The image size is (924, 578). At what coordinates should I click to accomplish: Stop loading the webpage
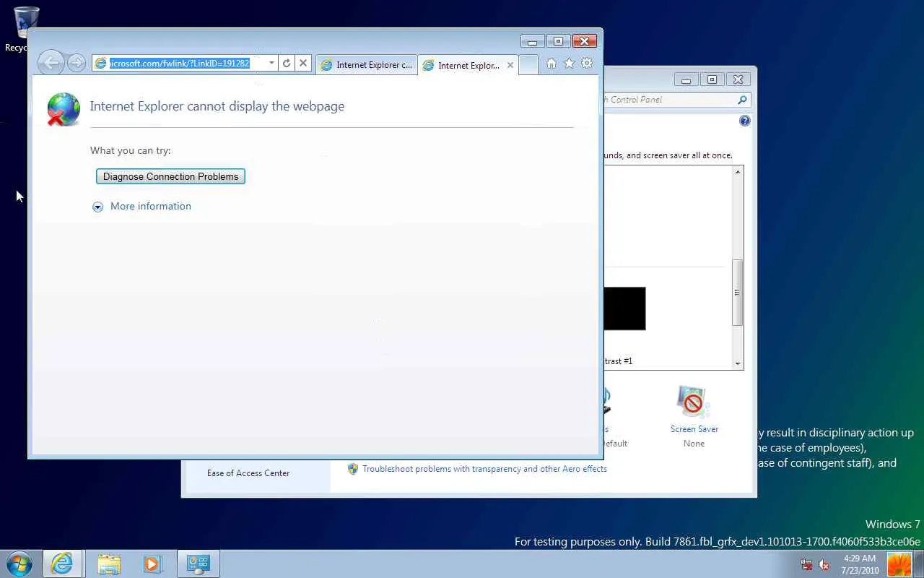click(303, 64)
